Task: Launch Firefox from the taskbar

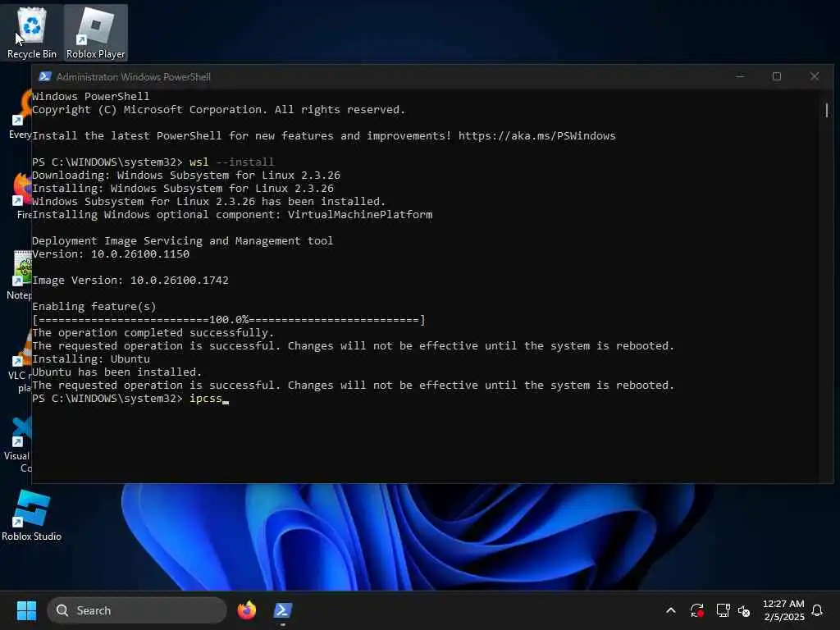Action: click(246, 610)
